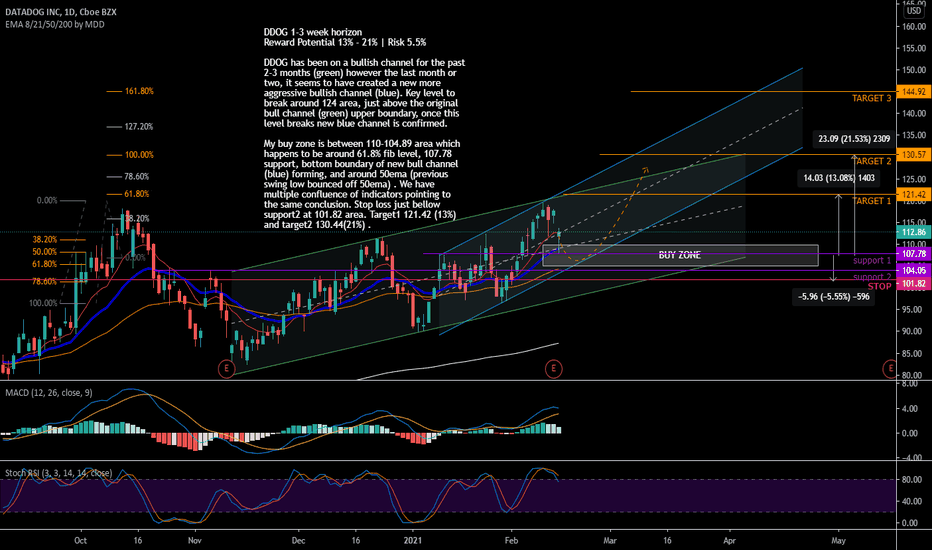Click the Apr label on the date axis

point(729,540)
